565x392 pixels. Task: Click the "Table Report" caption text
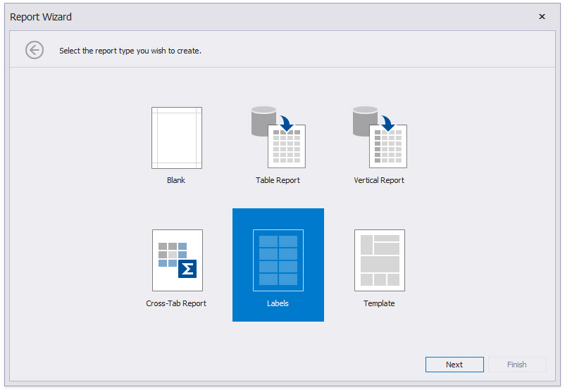coord(278,180)
